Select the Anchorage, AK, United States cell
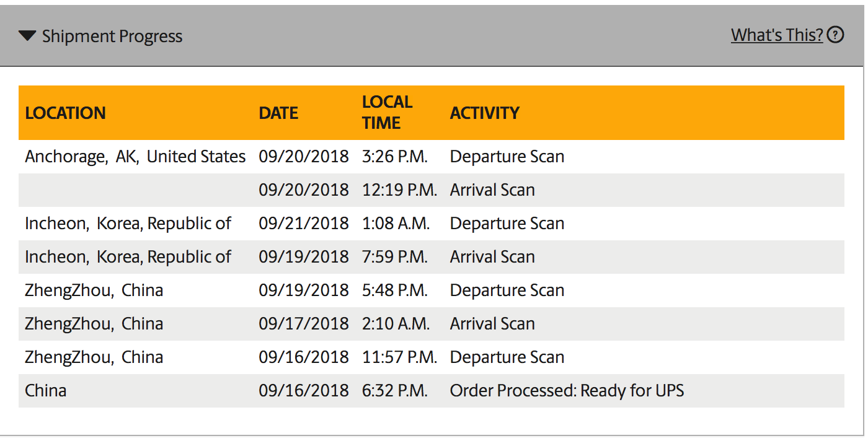The width and height of the screenshot is (868, 441). (135, 157)
